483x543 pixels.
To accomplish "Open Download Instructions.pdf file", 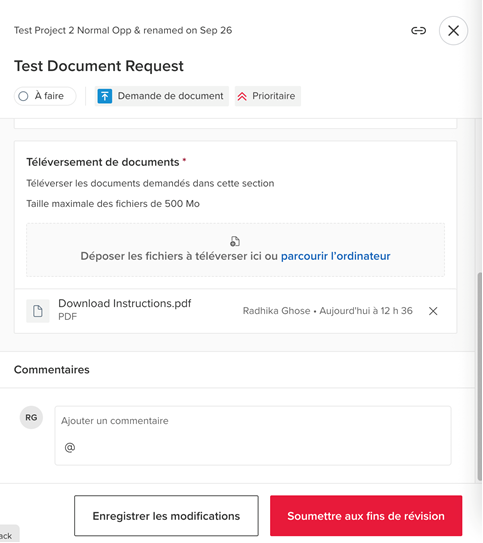I will [x=125, y=303].
